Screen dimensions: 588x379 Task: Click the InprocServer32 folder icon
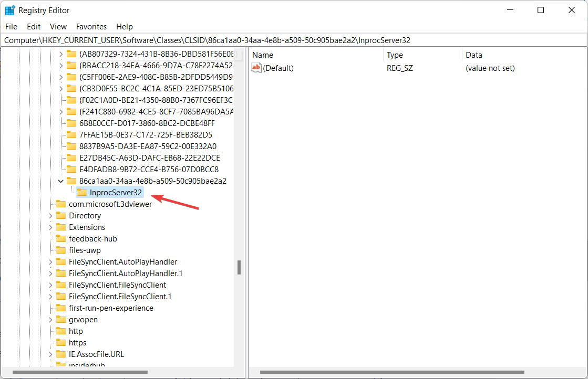pyautogui.click(x=82, y=193)
